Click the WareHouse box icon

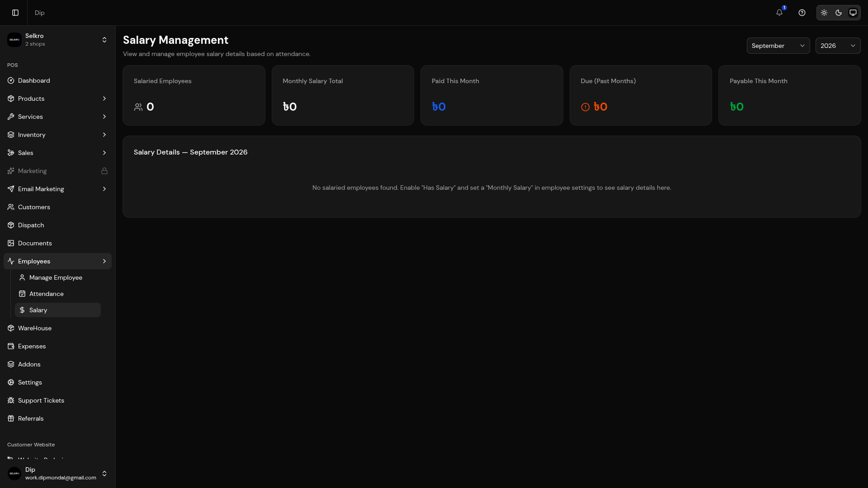click(11, 328)
